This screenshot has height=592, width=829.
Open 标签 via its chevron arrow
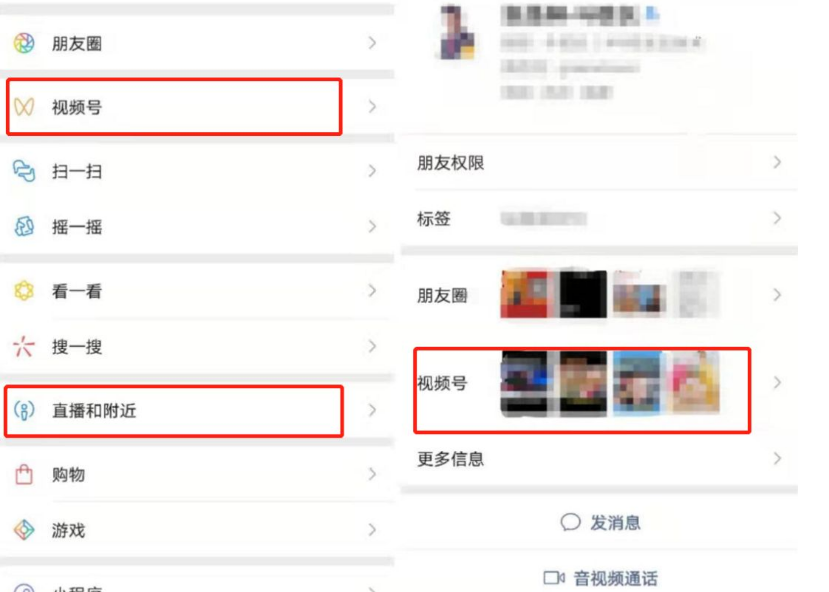point(777,218)
